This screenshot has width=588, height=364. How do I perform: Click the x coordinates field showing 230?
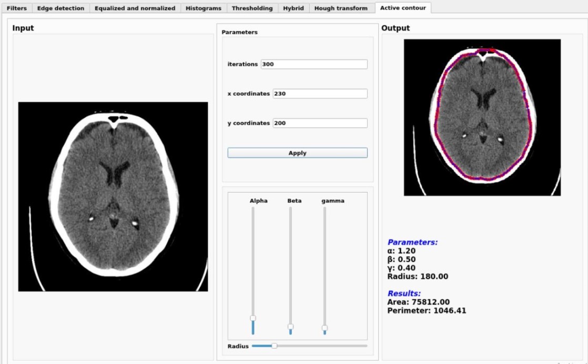[x=319, y=93]
